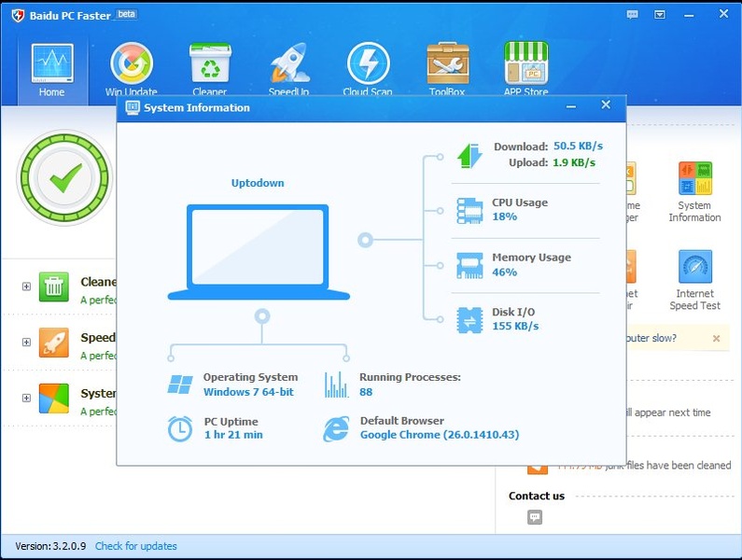Minimize the System Information dialog

pos(572,105)
